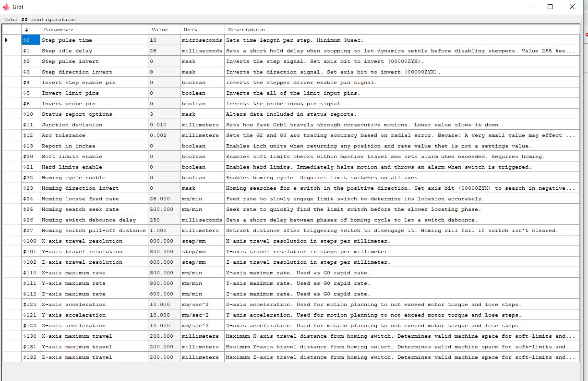This screenshot has width=588, height=381.
Task: Click the mm/sec^2 unit for $120
Action: pyautogui.click(x=202, y=305)
